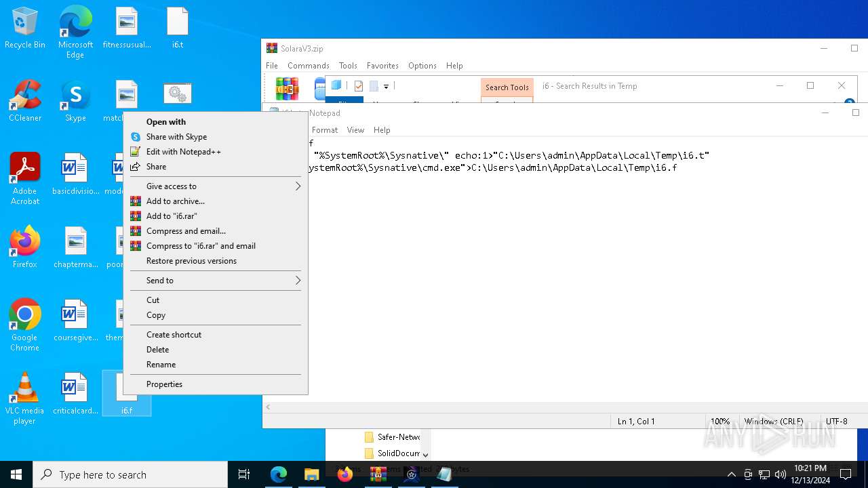This screenshot has height=488, width=868.
Task: Show hidden system tray icons
Action: (731, 474)
